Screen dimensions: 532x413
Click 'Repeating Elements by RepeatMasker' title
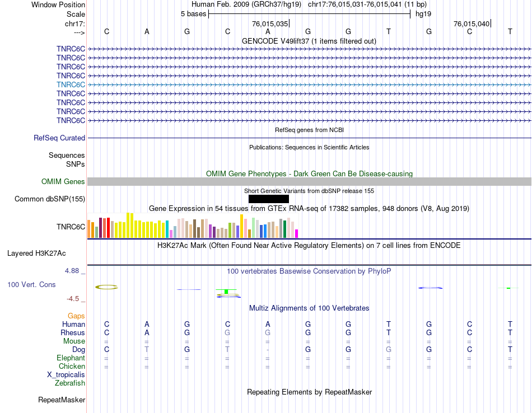click(309, 392)
